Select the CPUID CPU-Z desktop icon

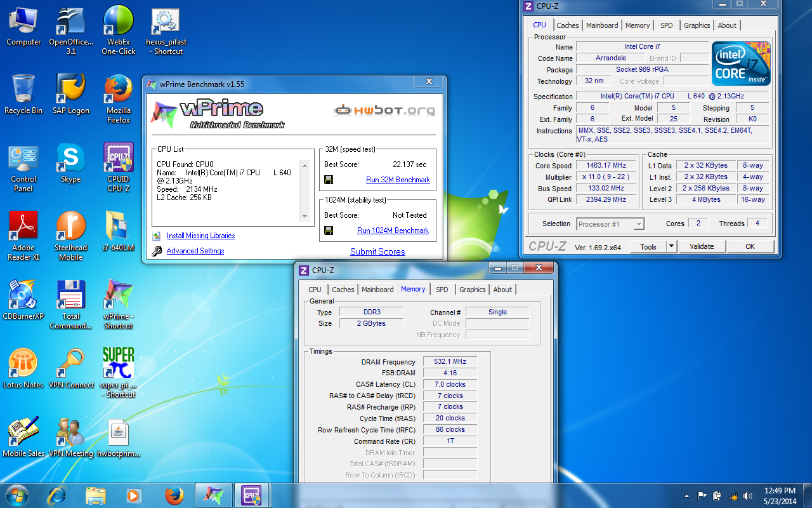(119, 168)
